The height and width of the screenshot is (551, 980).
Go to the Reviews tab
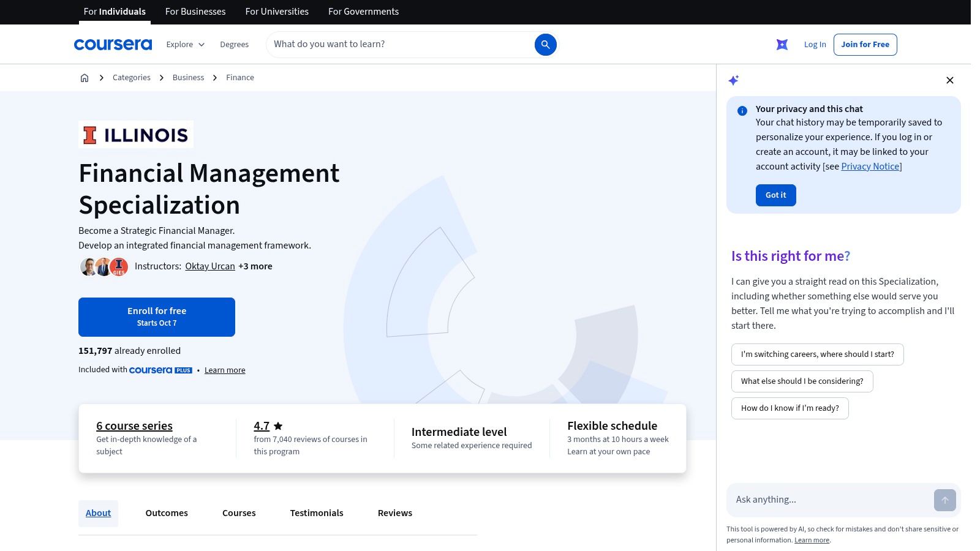pyautogui.click(x=395, y=513)
